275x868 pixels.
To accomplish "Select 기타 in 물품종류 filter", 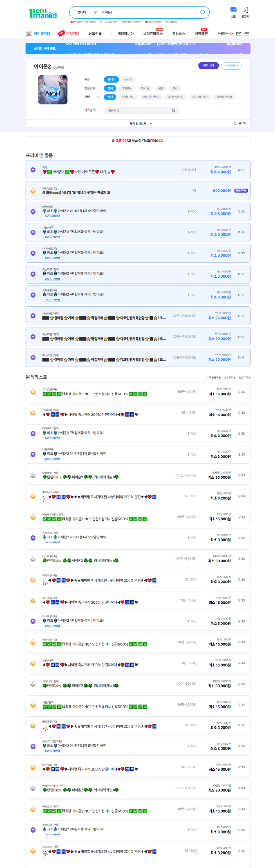I will pos(175,88).
